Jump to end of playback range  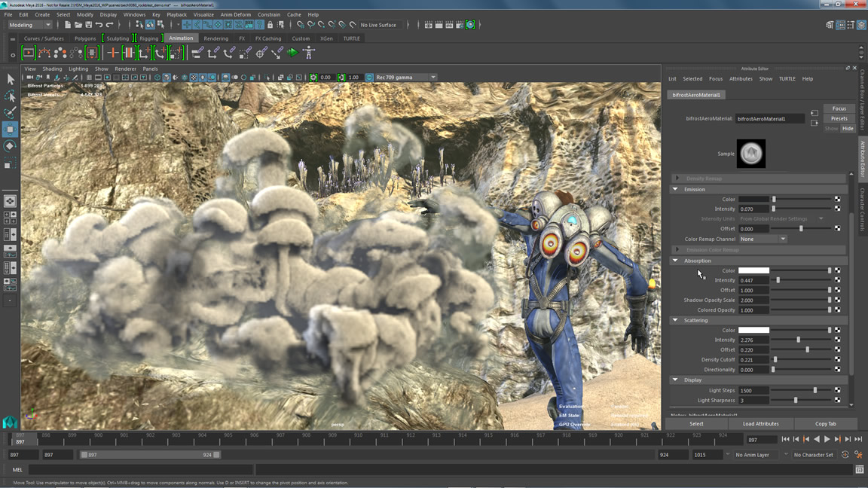click(x=859, y=439)
